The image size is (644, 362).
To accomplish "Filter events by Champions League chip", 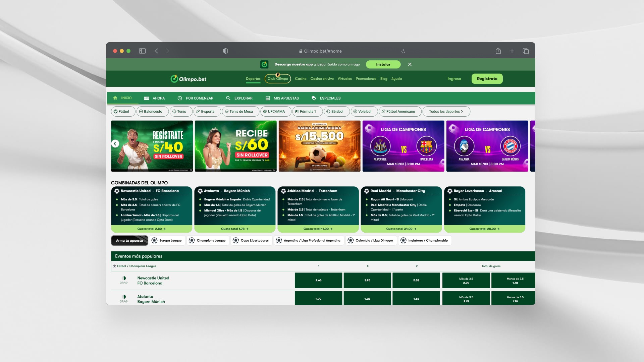I will tap(207, 240).
